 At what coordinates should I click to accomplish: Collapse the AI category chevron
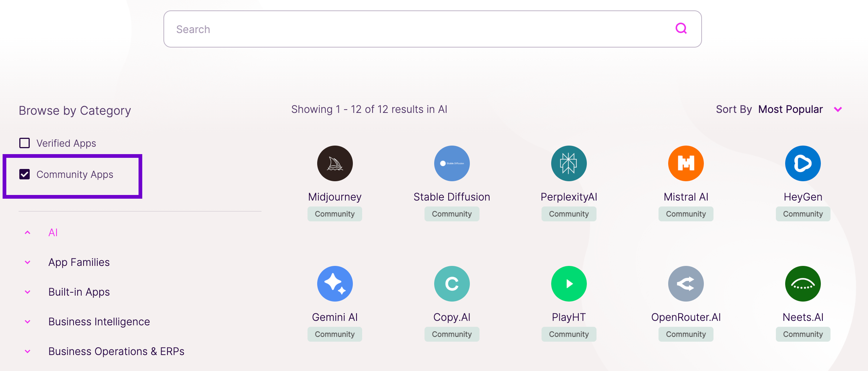27,232
